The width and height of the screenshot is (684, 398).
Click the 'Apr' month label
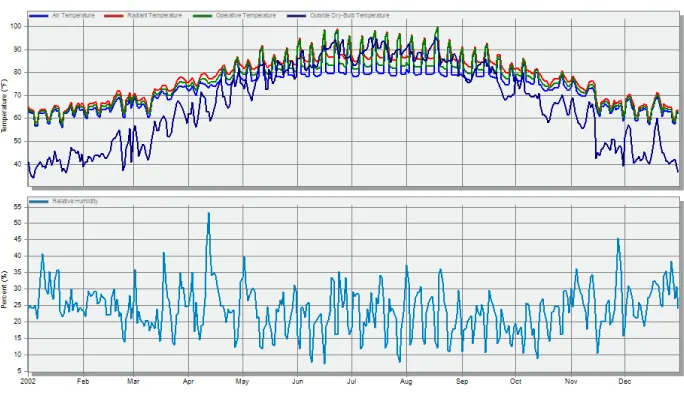[188, 381]
